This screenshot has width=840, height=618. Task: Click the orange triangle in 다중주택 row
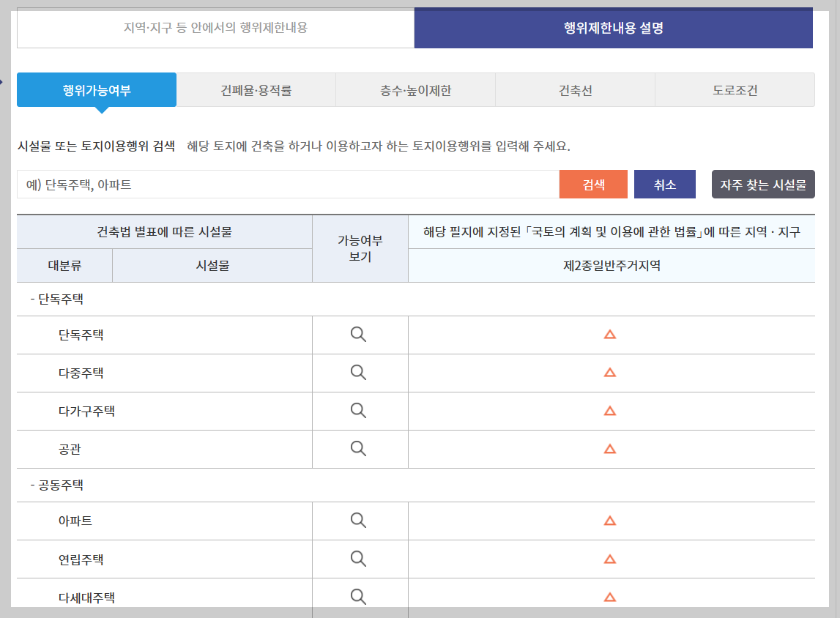coord(609,373)
